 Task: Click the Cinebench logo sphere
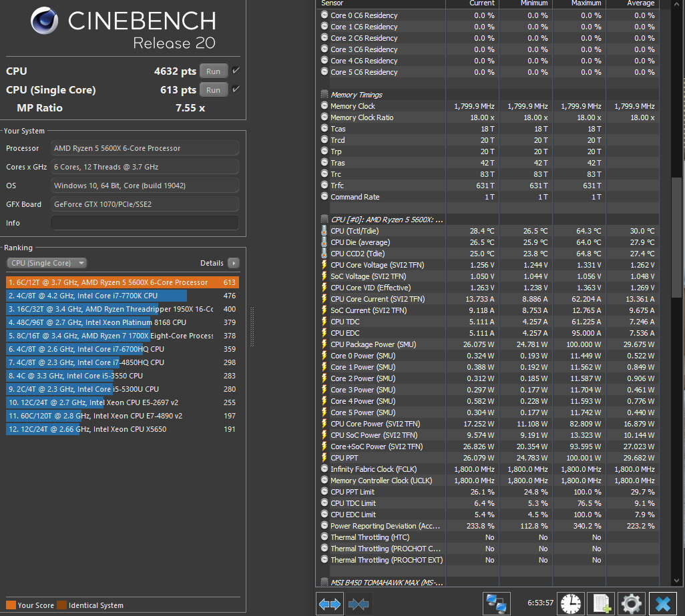point(45,22)
